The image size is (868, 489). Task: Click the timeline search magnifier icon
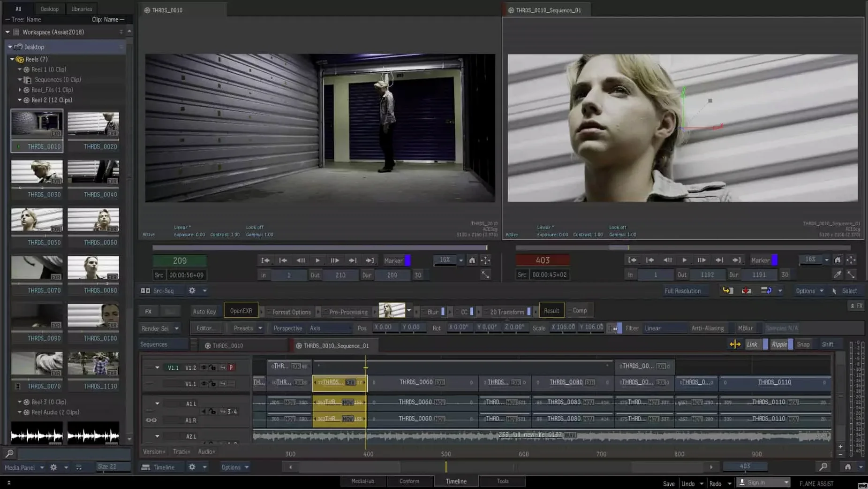tap(823, 466)
